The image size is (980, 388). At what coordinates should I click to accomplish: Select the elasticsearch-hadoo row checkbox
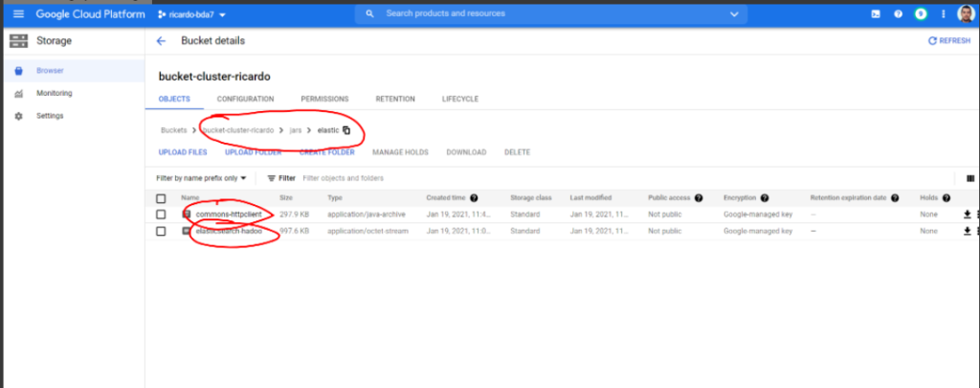(161, 232)
